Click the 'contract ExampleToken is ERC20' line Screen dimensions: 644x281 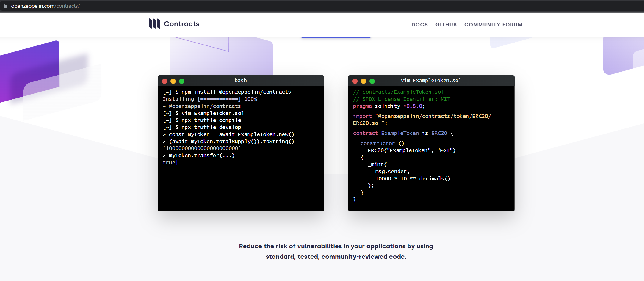pyautogui.click(x=403, y=133)
